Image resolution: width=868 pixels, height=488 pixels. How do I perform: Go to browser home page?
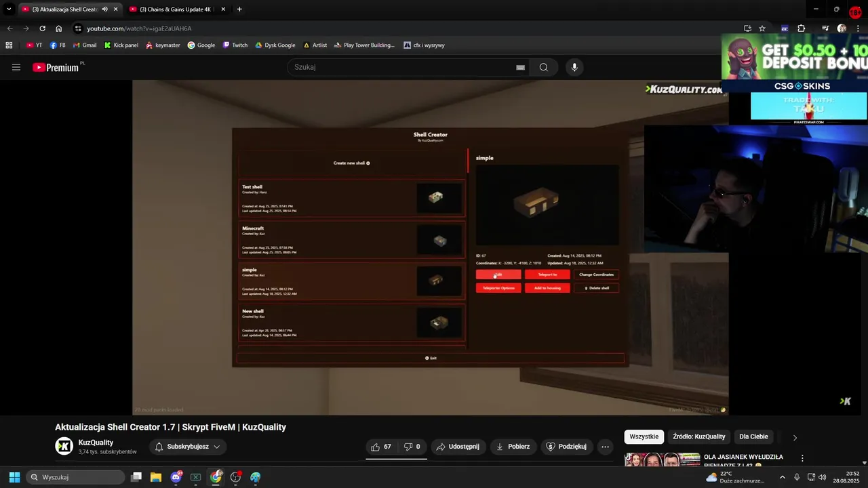click(59, 28)
